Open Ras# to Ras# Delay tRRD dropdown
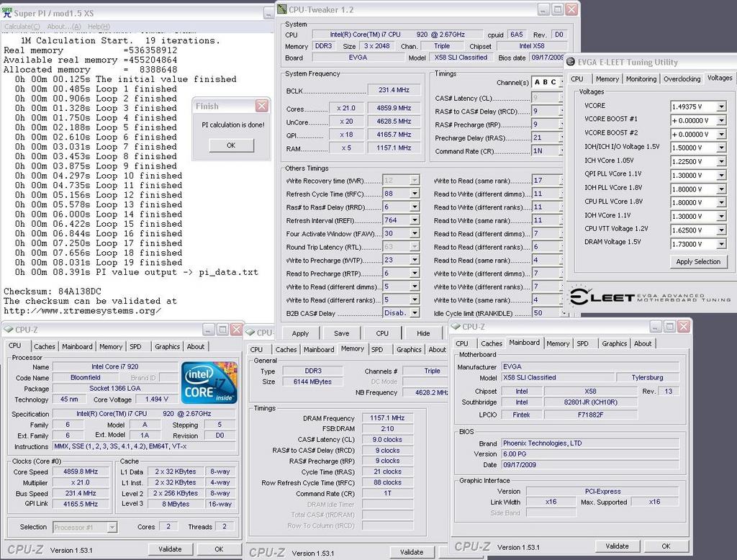Screen dimensions: 737x560 [x=414, y=207]
